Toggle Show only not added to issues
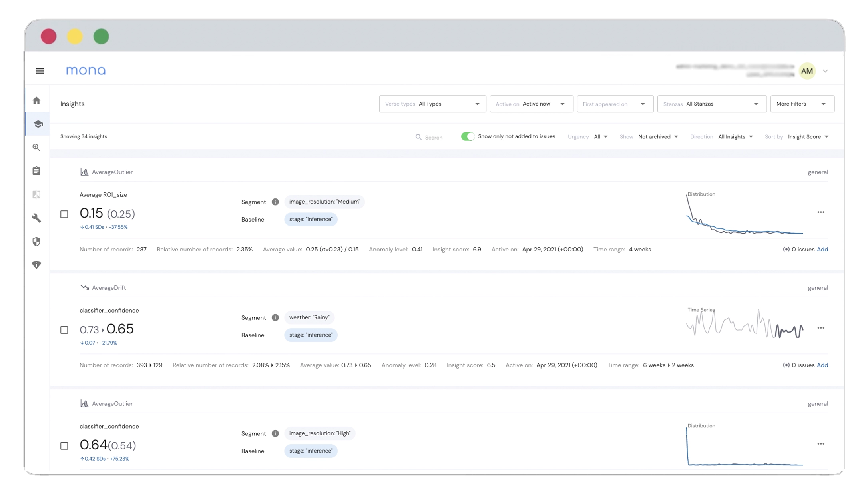The width and height of the screenshot is (868, 501). 468,137
